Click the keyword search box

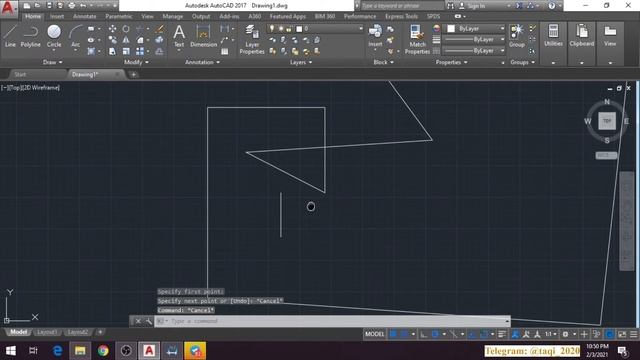pos(402,6)
